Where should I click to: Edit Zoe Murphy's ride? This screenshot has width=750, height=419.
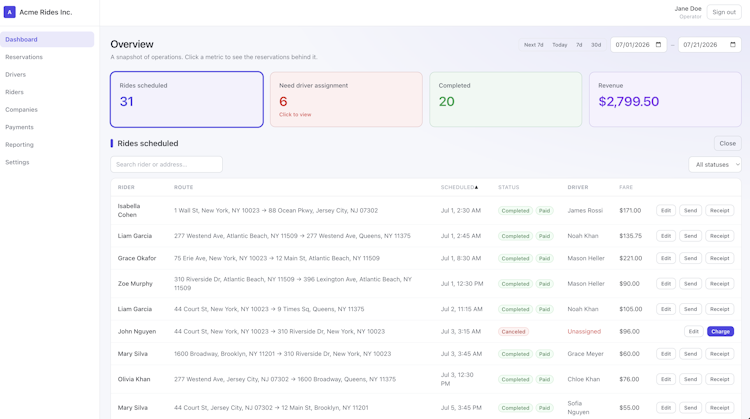click(666, 284)
